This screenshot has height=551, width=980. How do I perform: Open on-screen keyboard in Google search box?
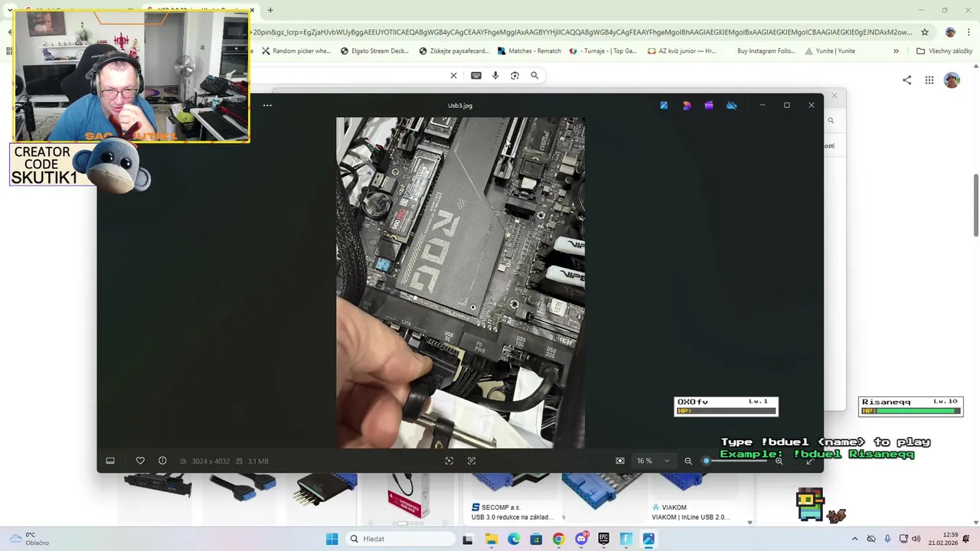[x=476, y=75]
